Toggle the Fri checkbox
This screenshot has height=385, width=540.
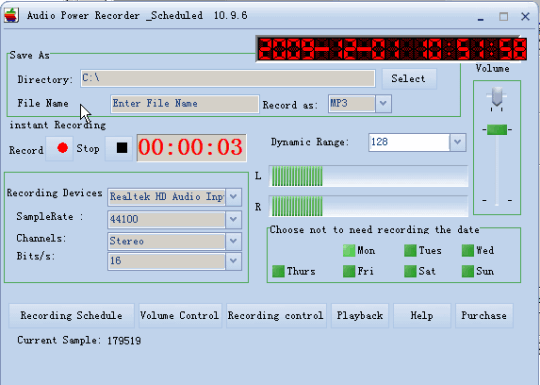pyautogui.click(x=349, y=271)
